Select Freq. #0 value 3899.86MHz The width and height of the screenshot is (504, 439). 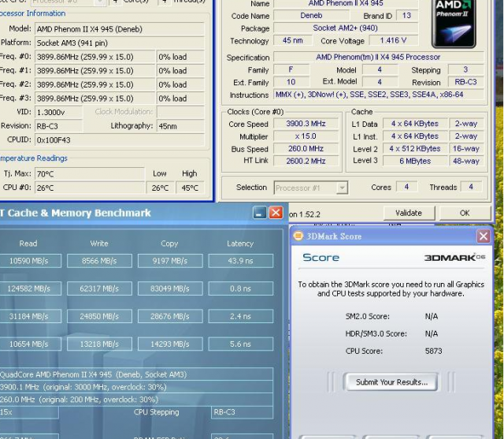94,57
